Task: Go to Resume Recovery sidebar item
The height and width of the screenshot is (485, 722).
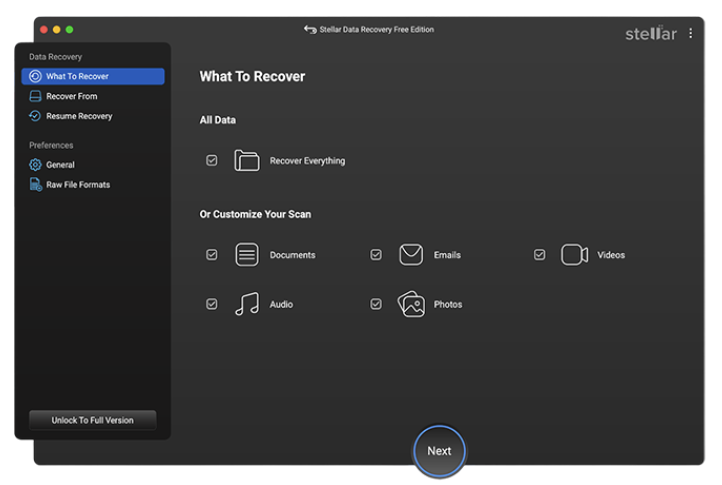Action: 78,116
